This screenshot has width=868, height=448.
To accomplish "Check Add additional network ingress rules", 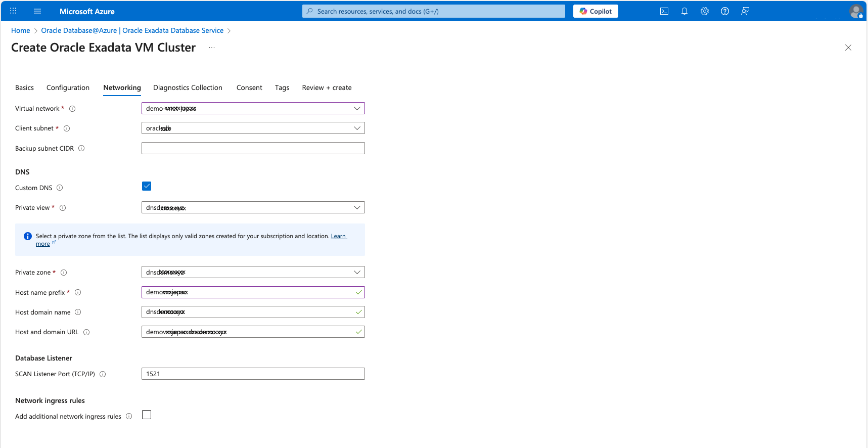I will tap(147, 415).
